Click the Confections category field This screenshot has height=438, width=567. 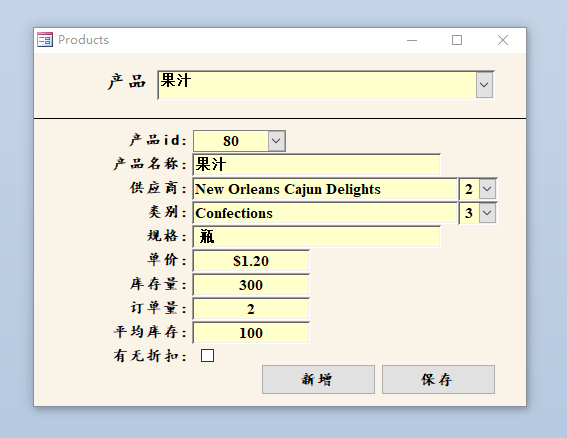tap(325, 213)
